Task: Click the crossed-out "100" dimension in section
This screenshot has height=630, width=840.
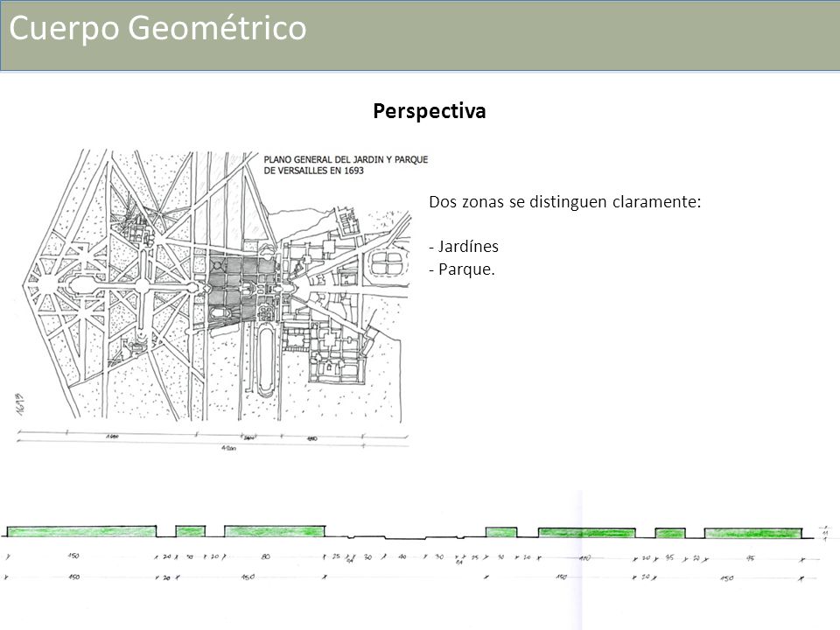Action: click(x=584, y=557)
